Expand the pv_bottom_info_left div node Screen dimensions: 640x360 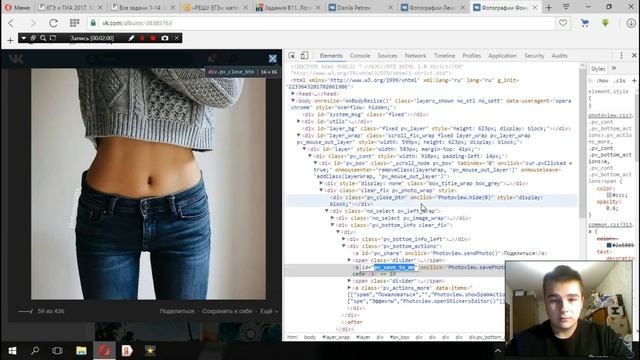pyautogui.click(x=344, y=239)
